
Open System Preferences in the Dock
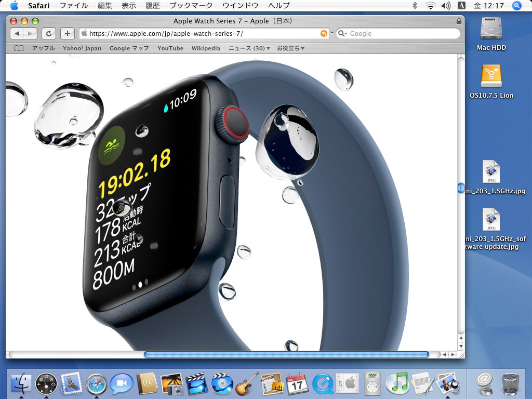(x=348, y=384)
